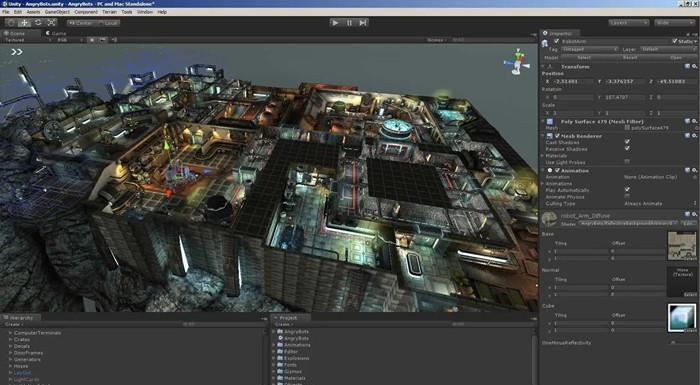Pause the game with the Pause button
The width and height of the screenshot is (700, 385).
(x=349, y=22)
